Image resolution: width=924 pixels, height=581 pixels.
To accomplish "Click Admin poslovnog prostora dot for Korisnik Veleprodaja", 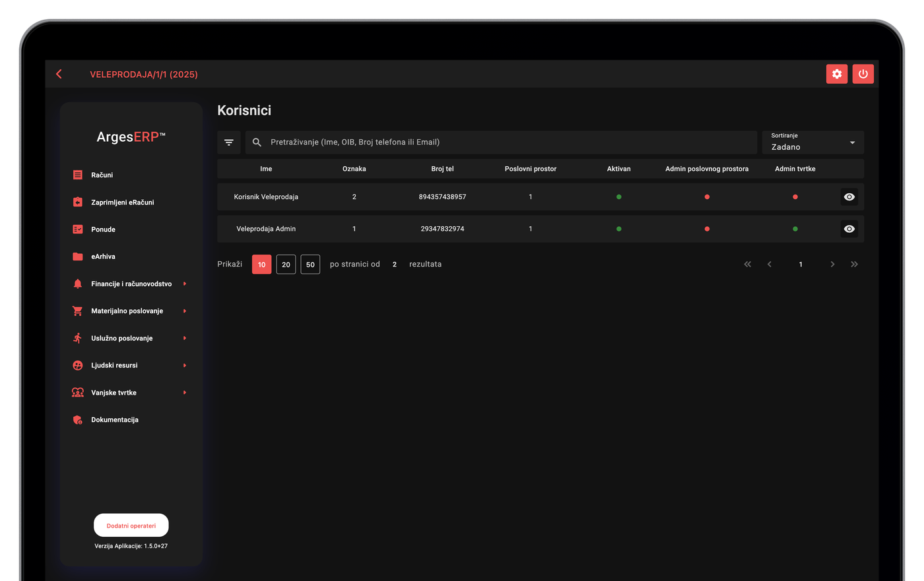I will [x=707, y=197].
